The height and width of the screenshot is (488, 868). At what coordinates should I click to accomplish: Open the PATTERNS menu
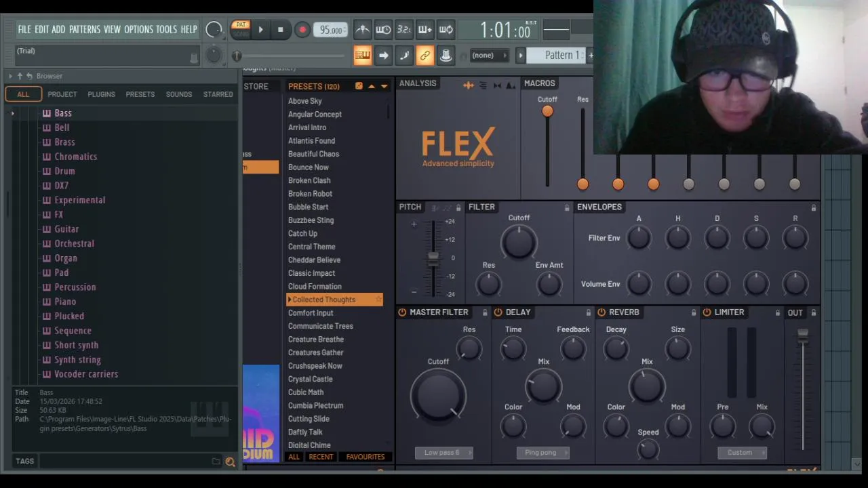[x=85, y=30]
